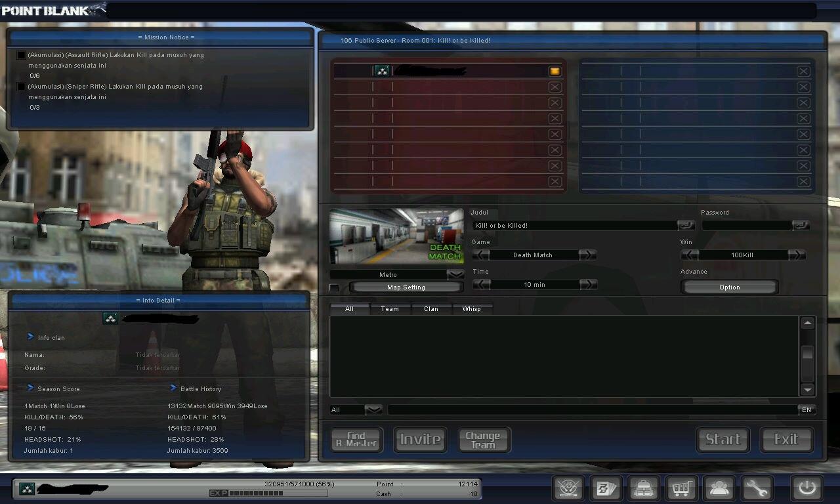Open the Advance Option button
This screenshot has width=840, height=504.
729,287
